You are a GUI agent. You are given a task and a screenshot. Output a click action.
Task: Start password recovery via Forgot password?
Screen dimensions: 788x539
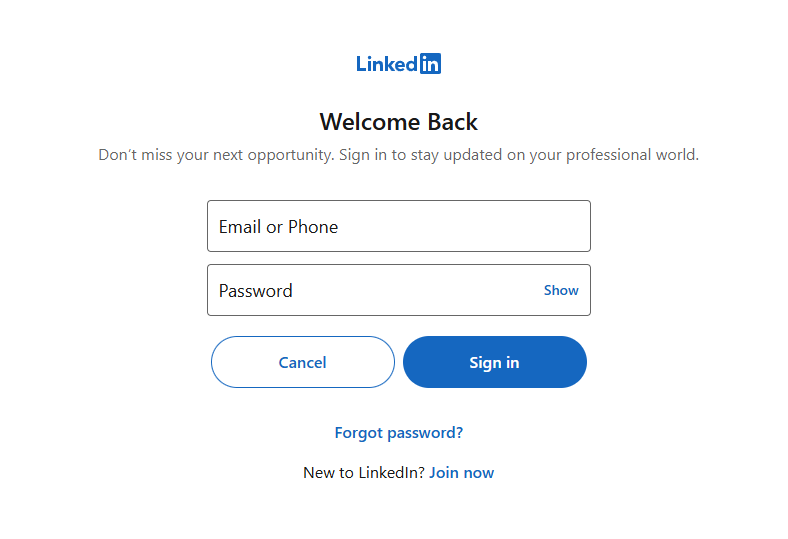point(398,433)
